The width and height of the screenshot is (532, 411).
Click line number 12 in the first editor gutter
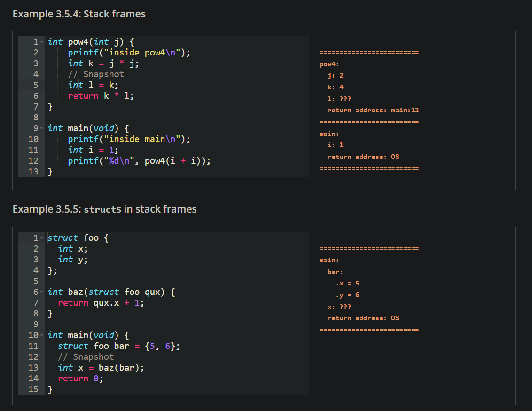click(33, 161)
